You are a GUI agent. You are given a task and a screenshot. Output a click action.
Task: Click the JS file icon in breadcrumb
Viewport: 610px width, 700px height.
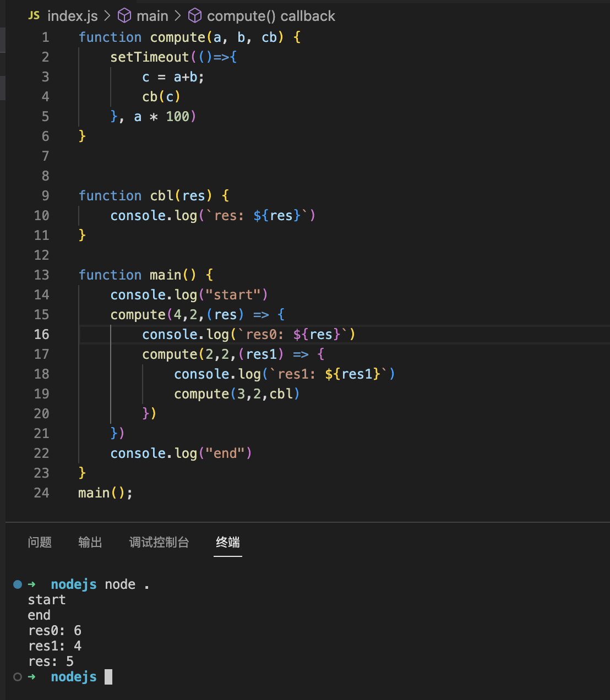(34, 16)
